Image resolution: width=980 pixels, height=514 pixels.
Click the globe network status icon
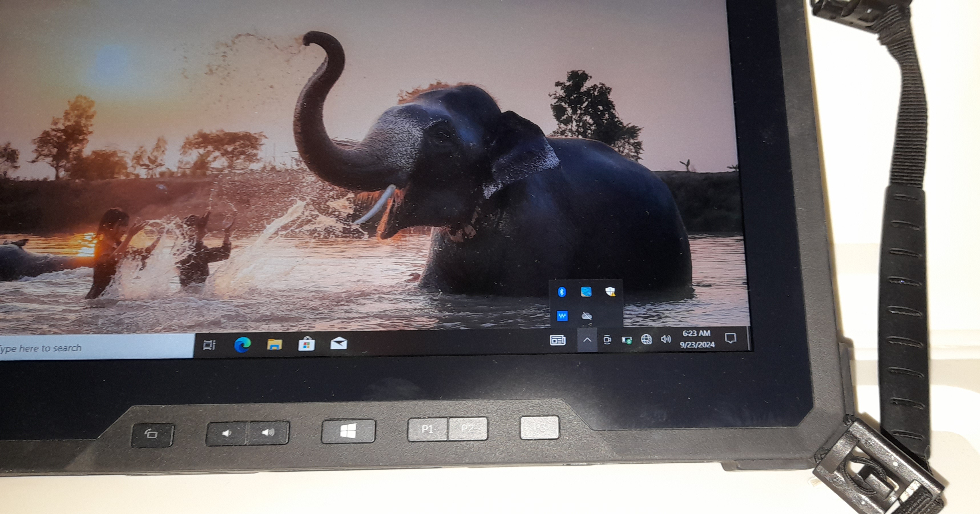646,339
